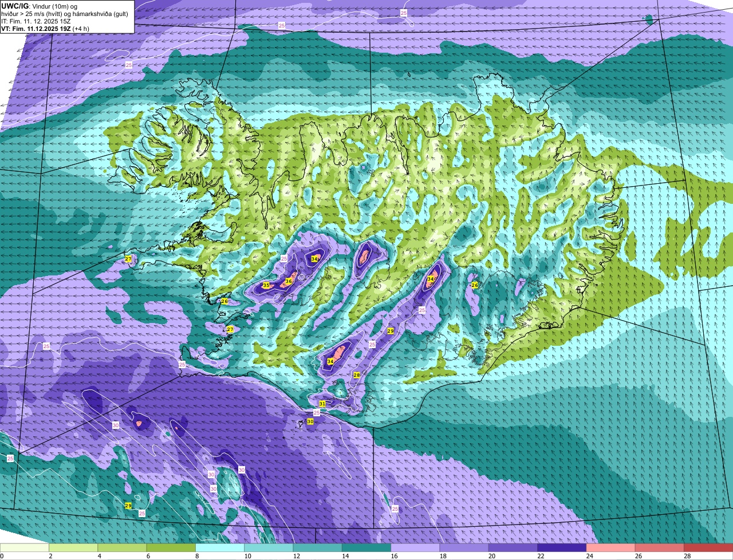Pick the 22–24 m/s dark indigo legend swatch
The height and width of the screenshot is (560, 733).
pos(562,547)
